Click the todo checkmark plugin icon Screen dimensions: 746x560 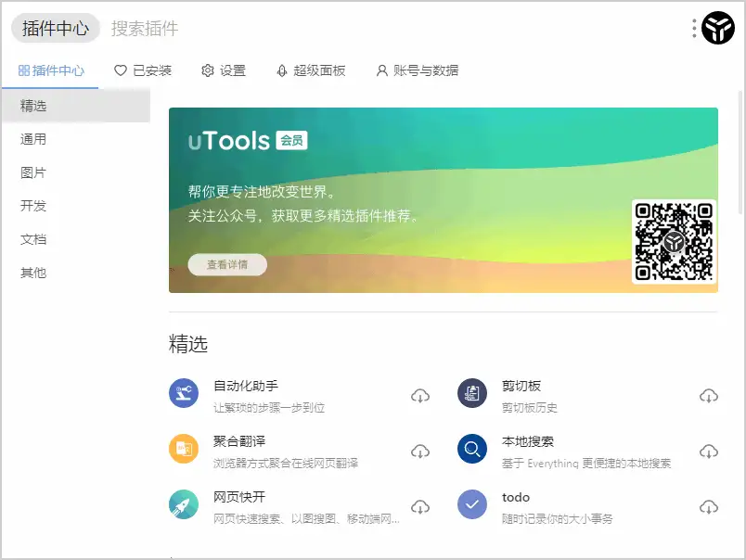click(x=471, y=506)
